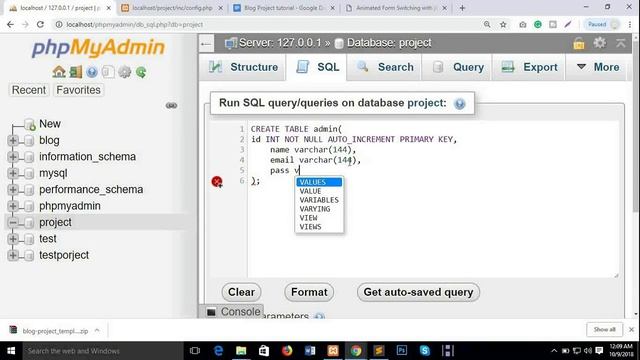
Task: Reload the browser page
Action: pyautogui.click(x=40, y=24)
